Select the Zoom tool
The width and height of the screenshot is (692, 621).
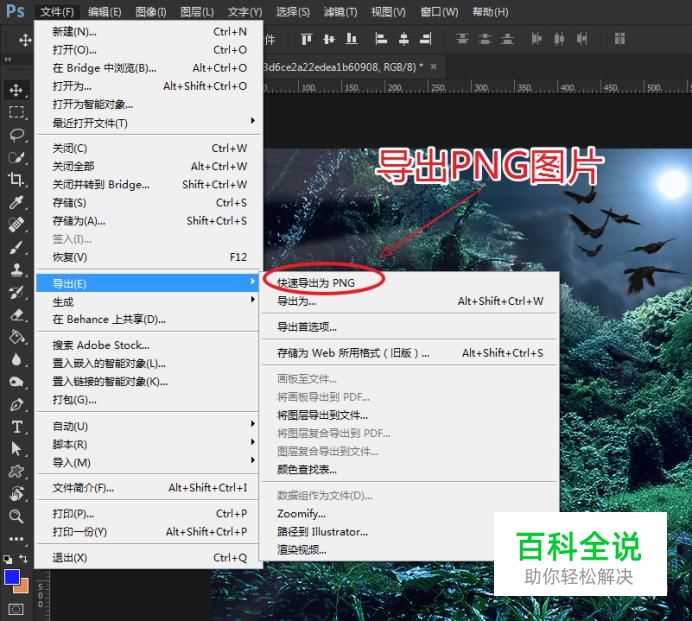click(16, 516)
